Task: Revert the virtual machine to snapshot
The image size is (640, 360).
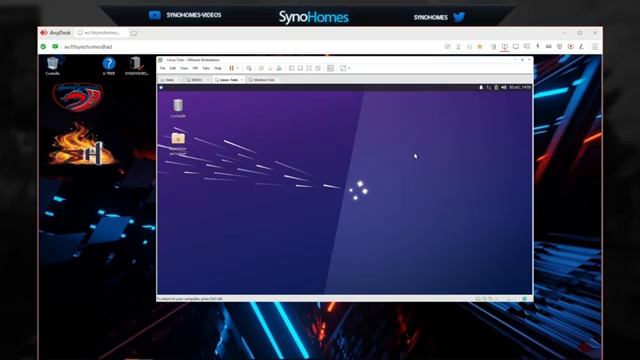Action: [270, 68]
